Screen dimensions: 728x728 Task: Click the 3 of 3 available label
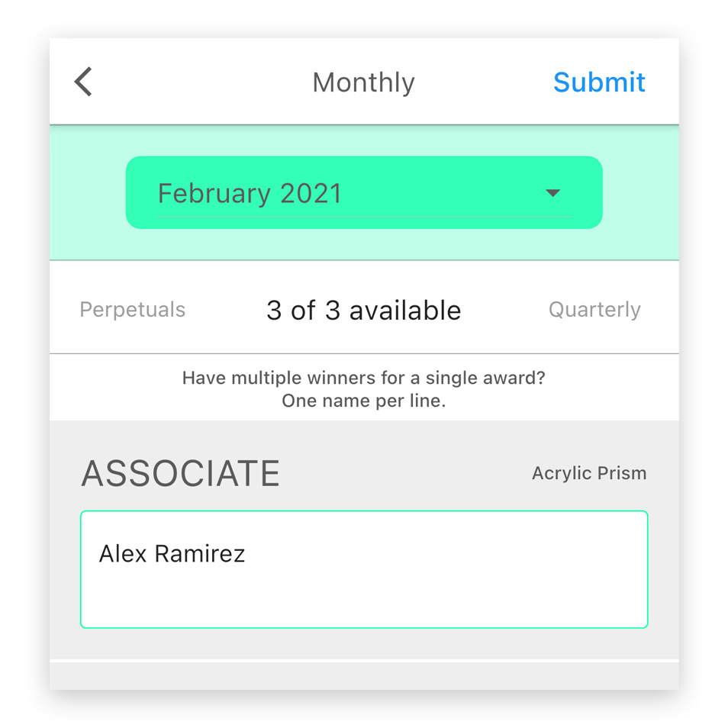pos(363,310)
